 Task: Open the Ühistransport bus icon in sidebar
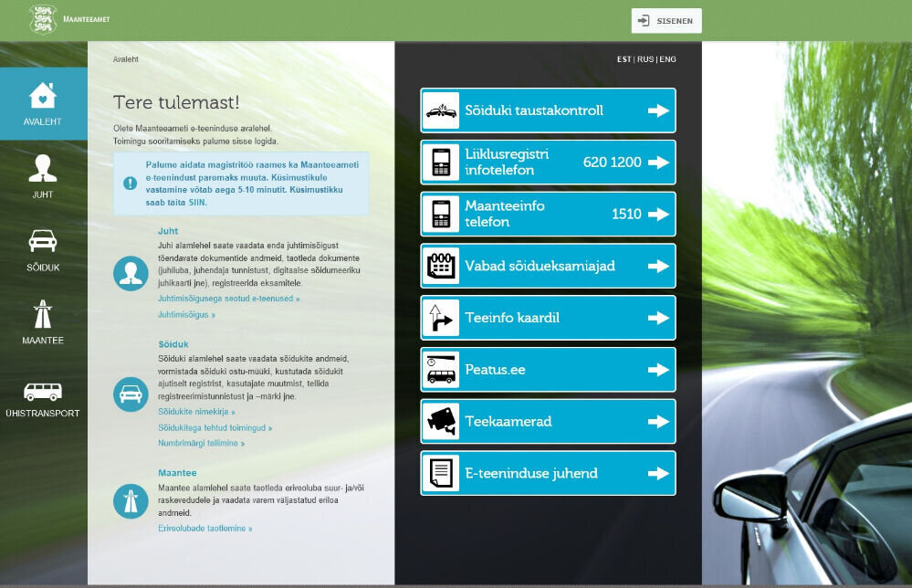tap(43, 392)
